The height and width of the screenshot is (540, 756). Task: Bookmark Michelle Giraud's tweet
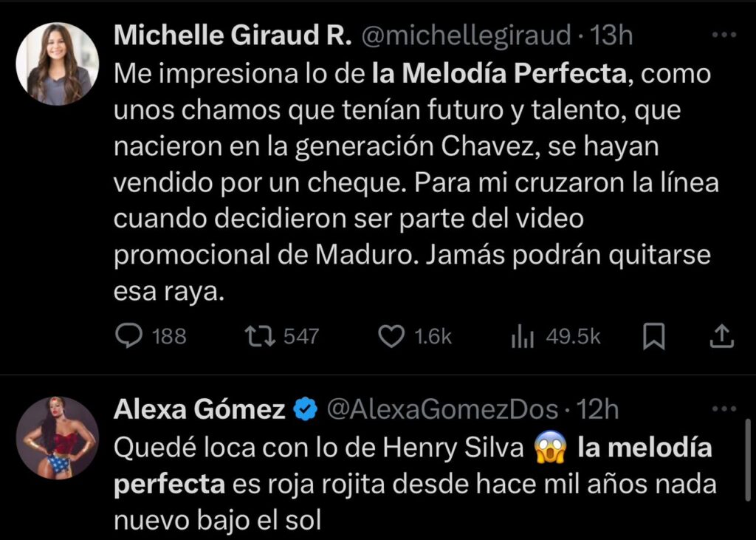click(x=653, y=338)
